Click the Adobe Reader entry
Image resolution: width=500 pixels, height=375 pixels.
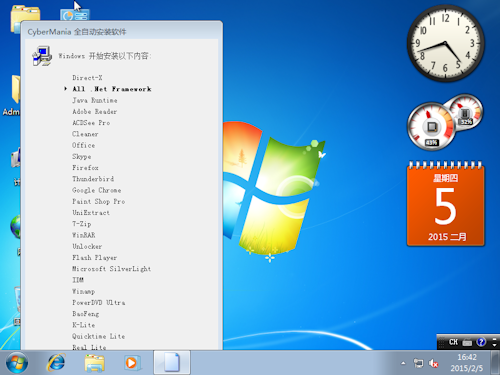pyautogui.click(x=95, y=112)
